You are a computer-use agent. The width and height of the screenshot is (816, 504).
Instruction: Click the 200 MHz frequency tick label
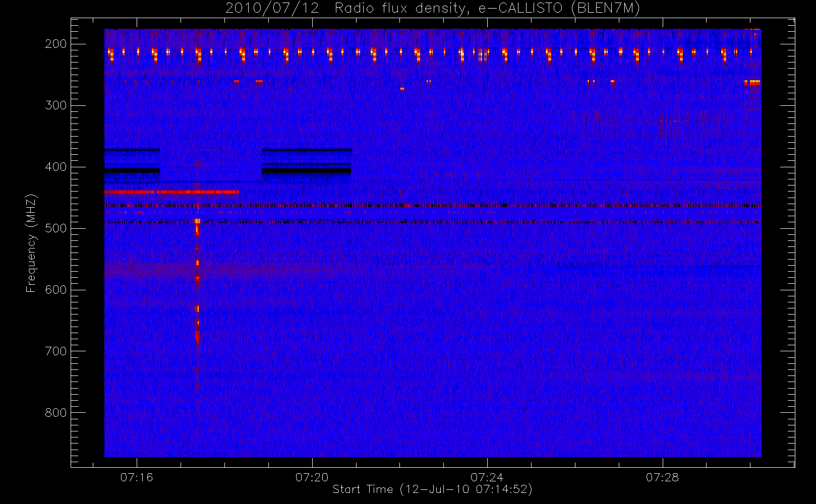[56, 44]
